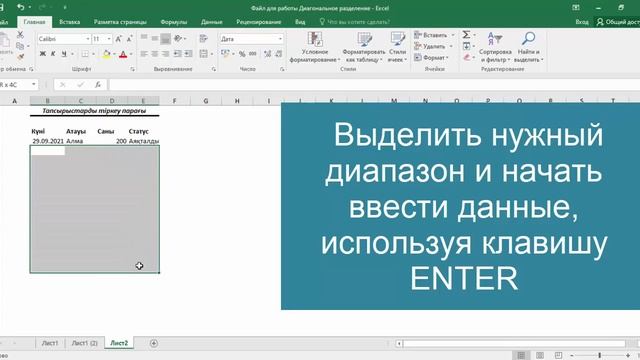Image resolution: width=640 pixels, height=360 pixels.
Task: Toggle align text left
Action: click(x=144, y=54)
